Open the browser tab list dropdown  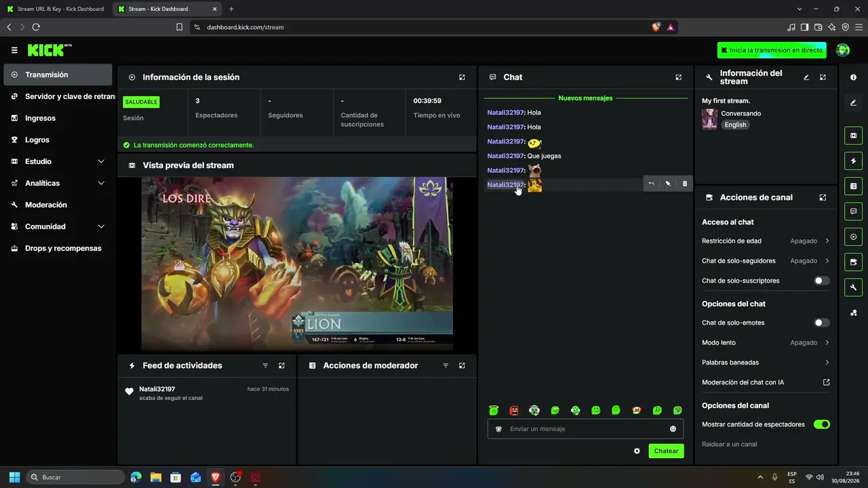point(800,9)
